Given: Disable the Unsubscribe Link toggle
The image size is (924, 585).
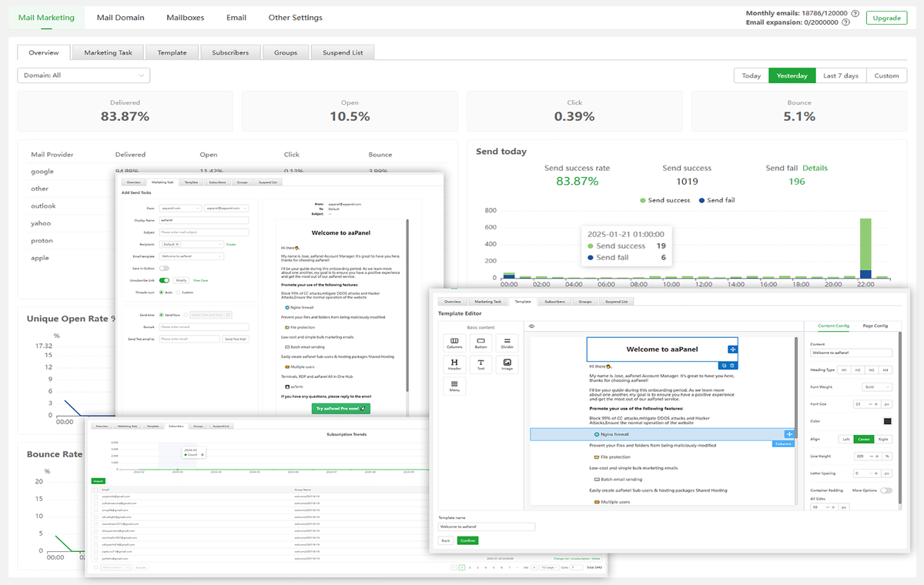Looking at the screenshot, I should [165, 280].
